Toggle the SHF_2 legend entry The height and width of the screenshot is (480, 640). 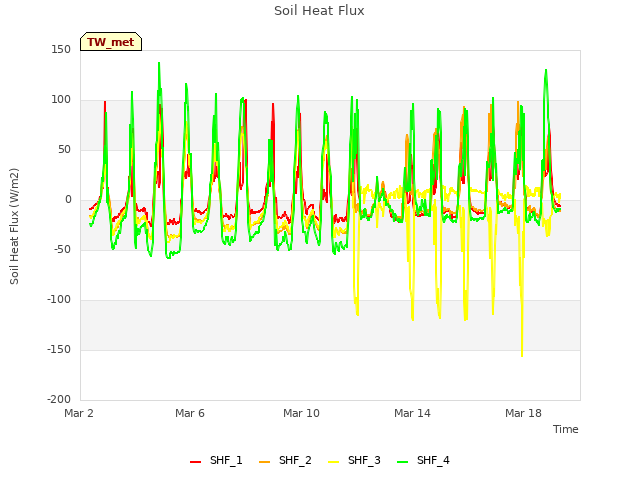(x=285, y=460)
